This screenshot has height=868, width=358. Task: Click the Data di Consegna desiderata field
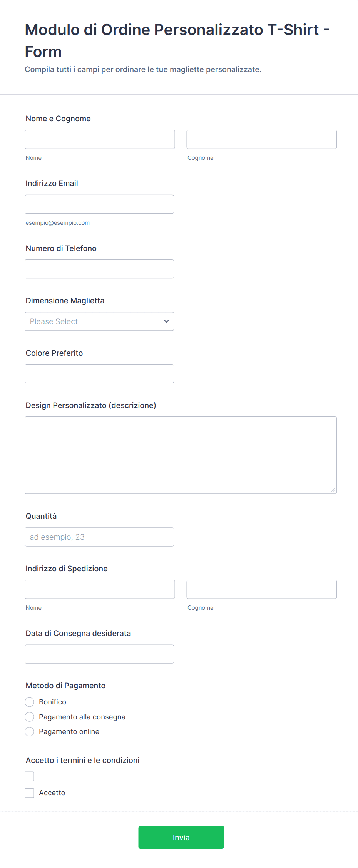point(99,654)
